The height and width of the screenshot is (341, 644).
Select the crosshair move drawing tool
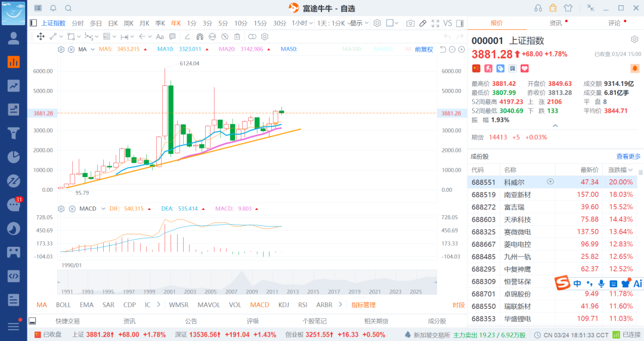click(41, 36)
